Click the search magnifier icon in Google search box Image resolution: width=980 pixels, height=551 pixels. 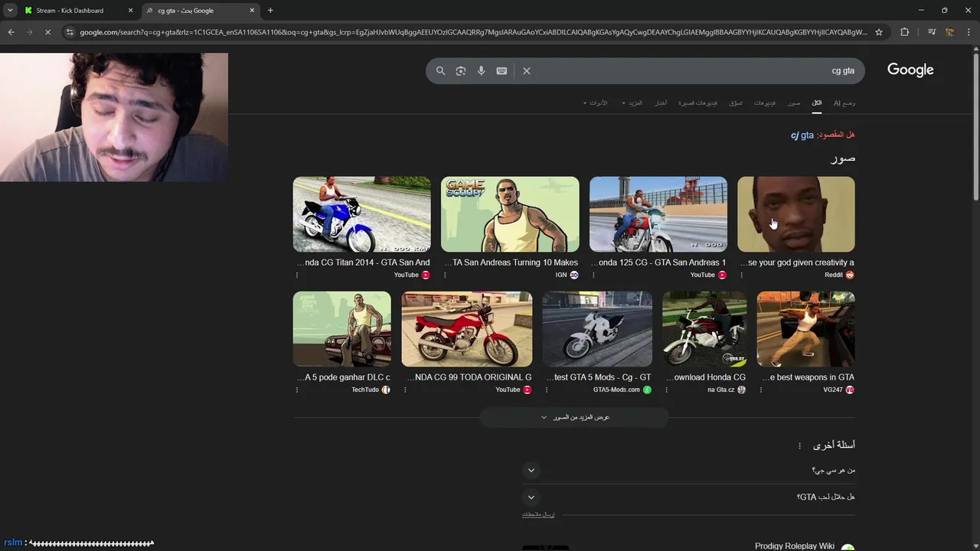440,70
